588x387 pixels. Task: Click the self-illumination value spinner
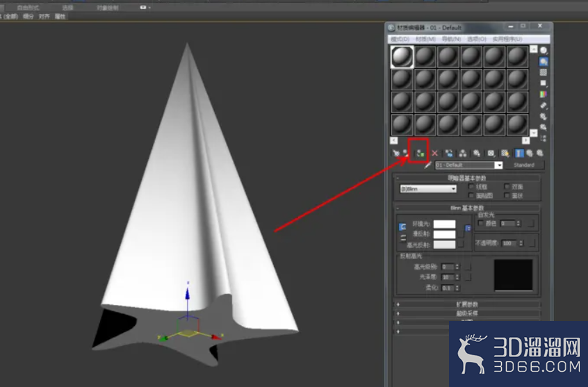click(518, 223)
